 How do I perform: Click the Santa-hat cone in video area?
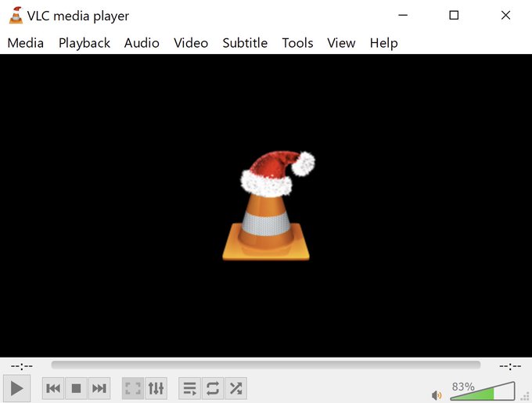tap(268, 206)
